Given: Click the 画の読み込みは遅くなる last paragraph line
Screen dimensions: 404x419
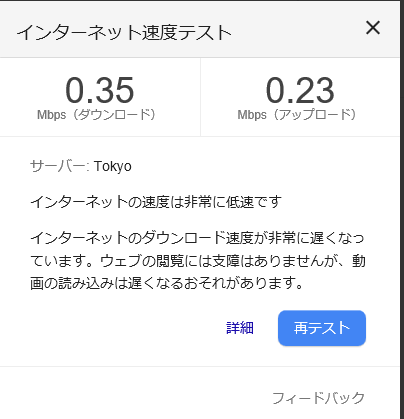Looking at the screenshot, I should pyautogui.click(x=167, y=283).
